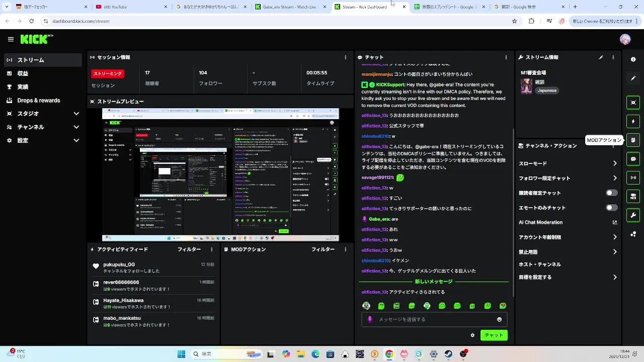Open 目標を設定する options

pos(568,277)
